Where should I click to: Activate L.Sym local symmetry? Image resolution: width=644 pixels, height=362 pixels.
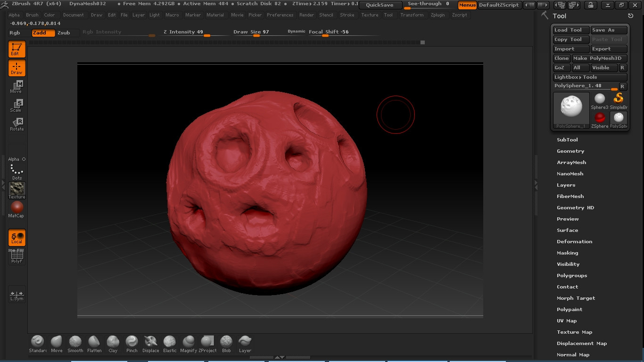(17, 295)
